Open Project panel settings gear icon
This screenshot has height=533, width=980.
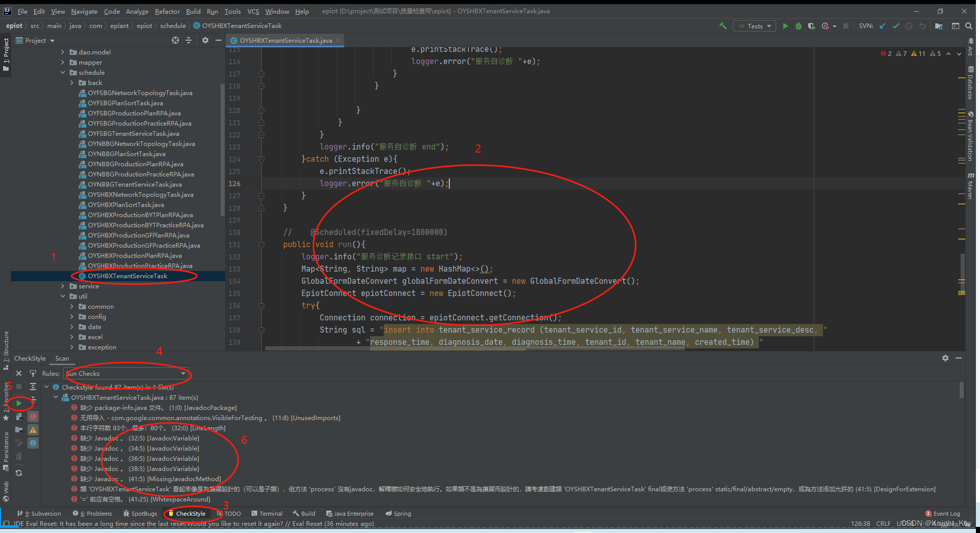(205, 40)
